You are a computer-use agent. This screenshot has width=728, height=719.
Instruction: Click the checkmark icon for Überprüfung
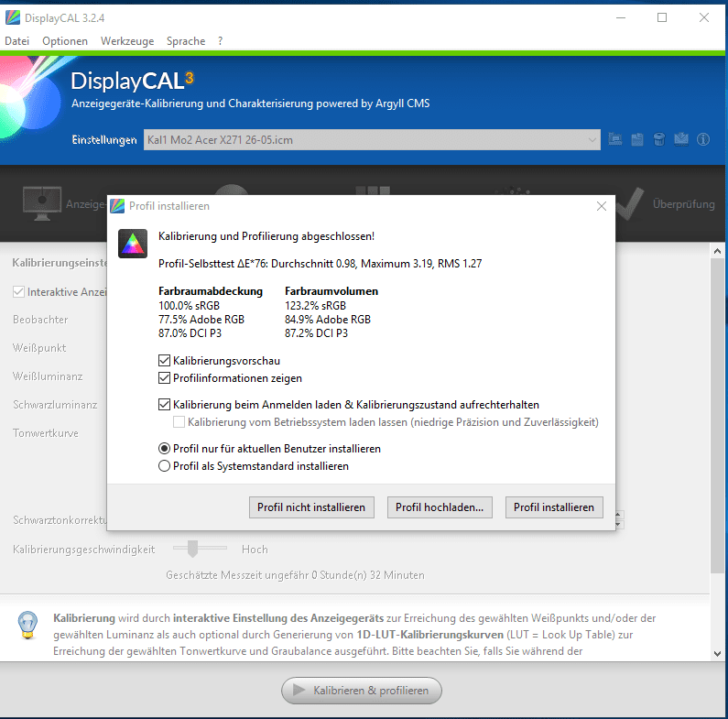click(630, 203)
